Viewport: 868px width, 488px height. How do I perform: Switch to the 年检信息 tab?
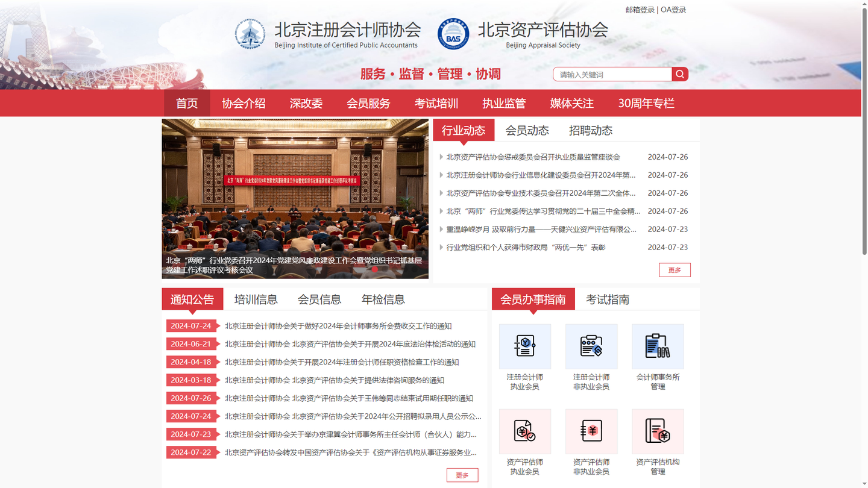click(x=383, y=299)
